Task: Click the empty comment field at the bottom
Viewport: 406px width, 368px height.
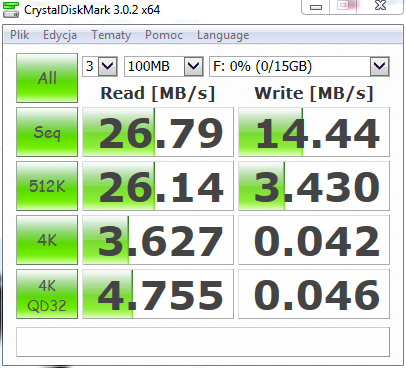Action: [203, 342]
